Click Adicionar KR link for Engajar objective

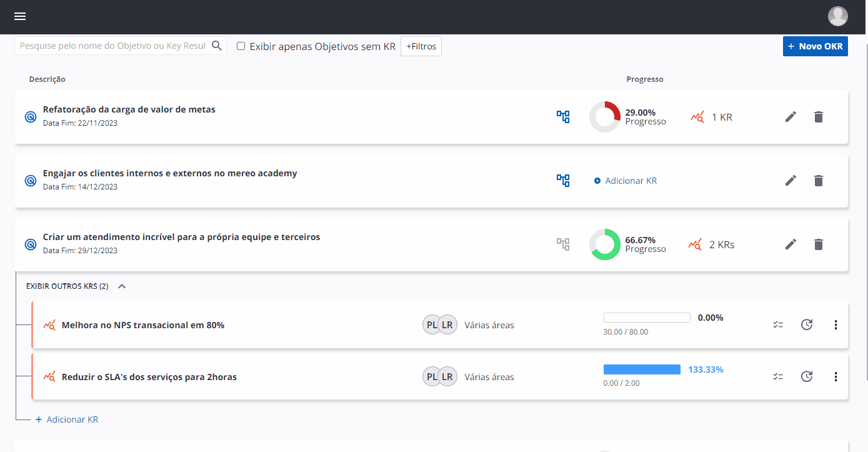point(630,181)
